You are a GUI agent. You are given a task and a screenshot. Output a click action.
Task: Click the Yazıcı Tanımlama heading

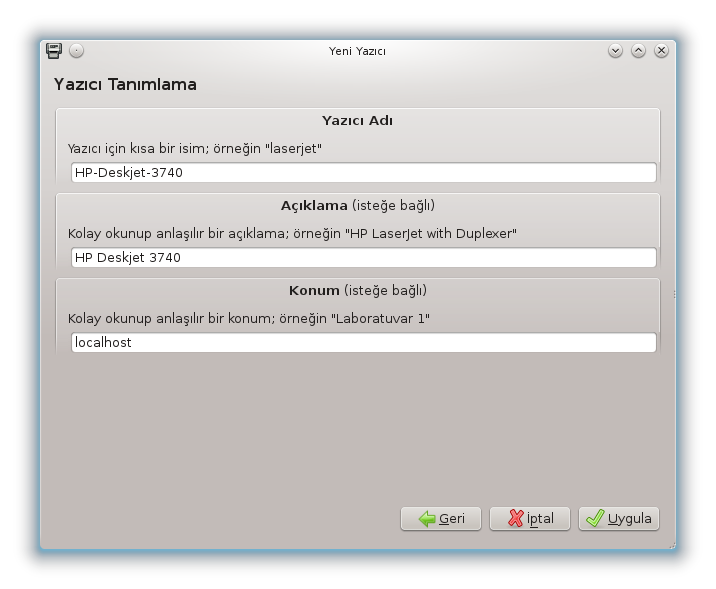pyautogui.click(x=125, y=84)
